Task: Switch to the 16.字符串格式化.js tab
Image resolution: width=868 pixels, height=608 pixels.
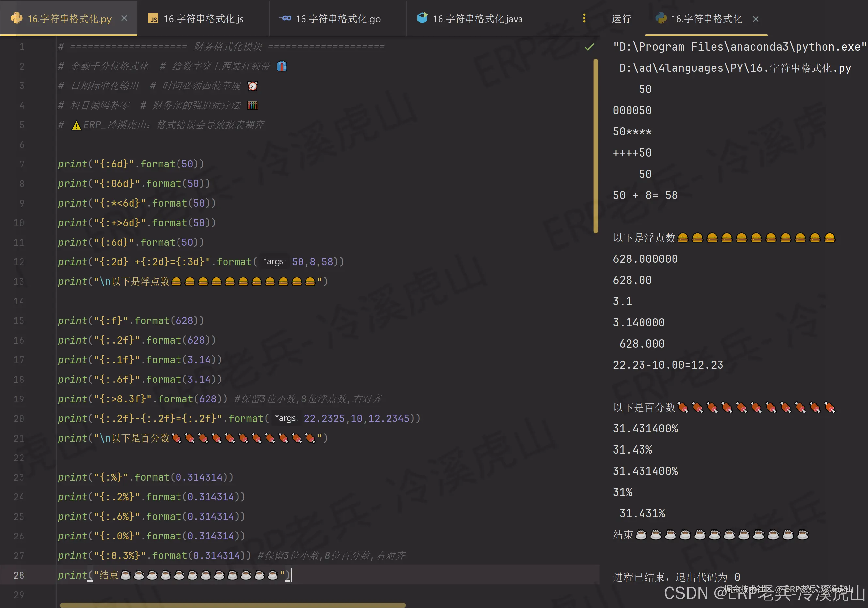Action: coord(203,19)
